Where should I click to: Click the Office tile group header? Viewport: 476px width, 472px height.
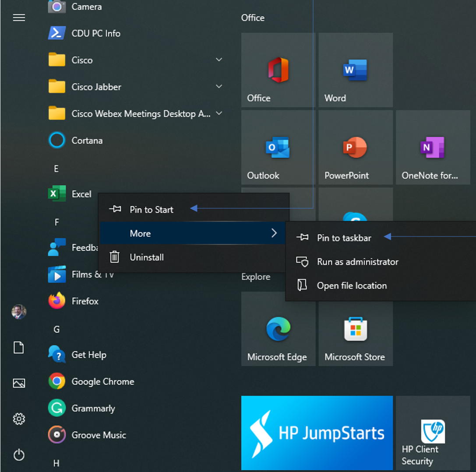253,18
